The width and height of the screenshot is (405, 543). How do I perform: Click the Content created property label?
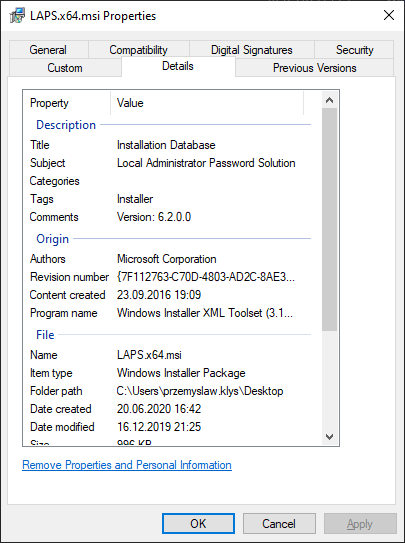pos(68,295)
